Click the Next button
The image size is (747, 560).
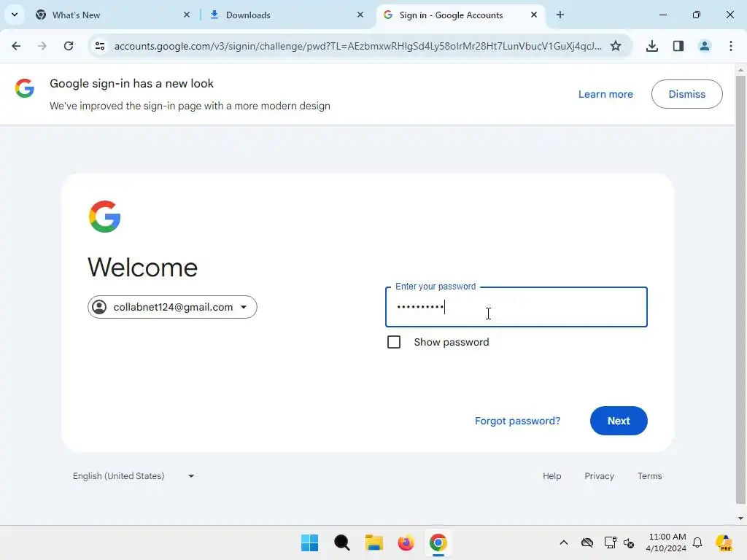tap(619, 421)
